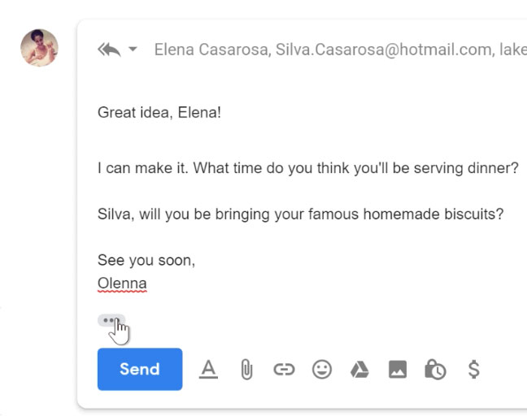Click the insert photo icon

(397, 370)
